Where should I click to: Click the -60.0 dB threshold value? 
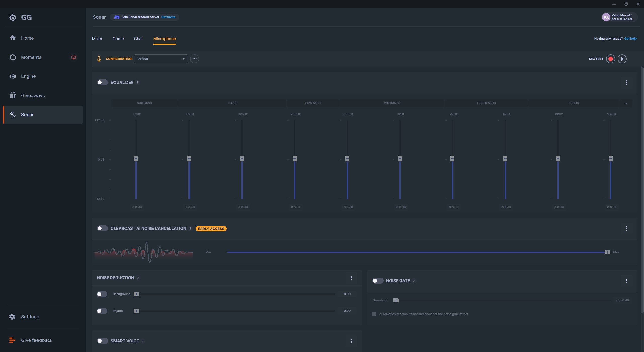[622, 300]
